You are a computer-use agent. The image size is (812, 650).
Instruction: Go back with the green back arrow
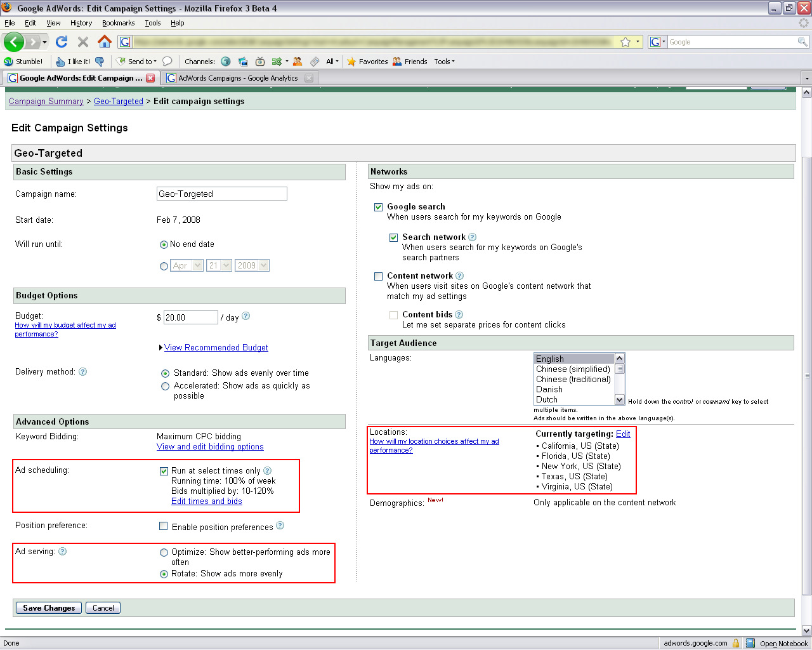pyautogui.click(x=14, y=42)
